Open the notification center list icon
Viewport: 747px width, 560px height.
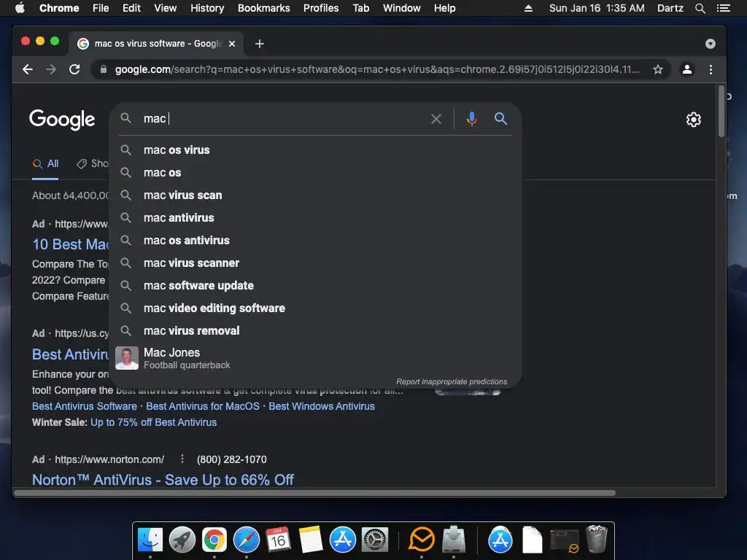[723, 8]
